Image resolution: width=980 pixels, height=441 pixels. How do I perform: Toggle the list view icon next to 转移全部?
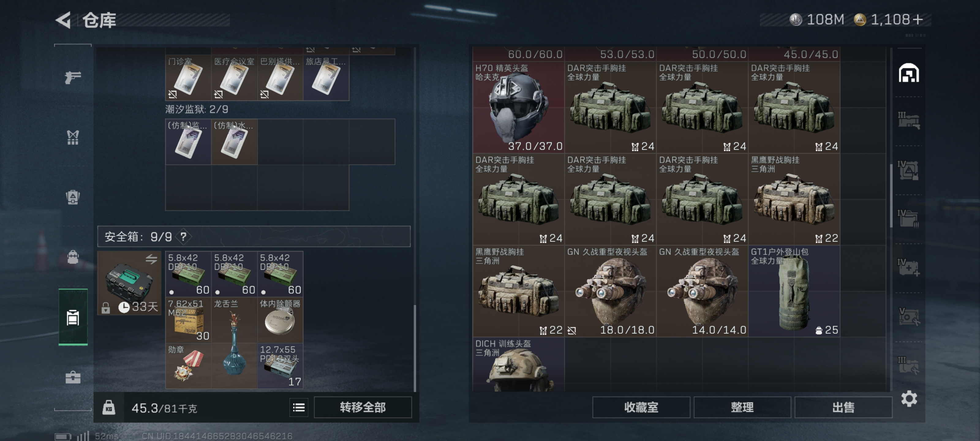pyautogui.click(x=299, y=408)
